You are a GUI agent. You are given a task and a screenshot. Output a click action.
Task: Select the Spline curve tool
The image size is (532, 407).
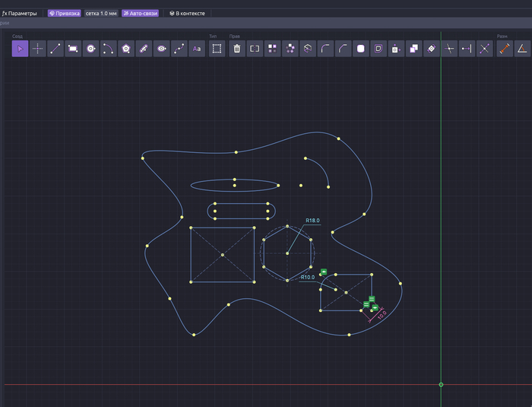tap(179, 49)
